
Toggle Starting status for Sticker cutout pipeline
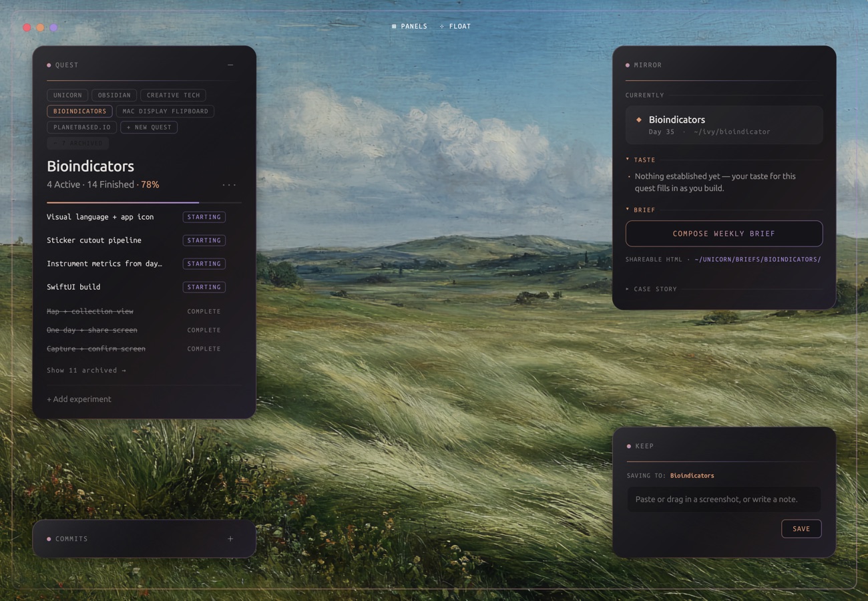coord(204,240)
